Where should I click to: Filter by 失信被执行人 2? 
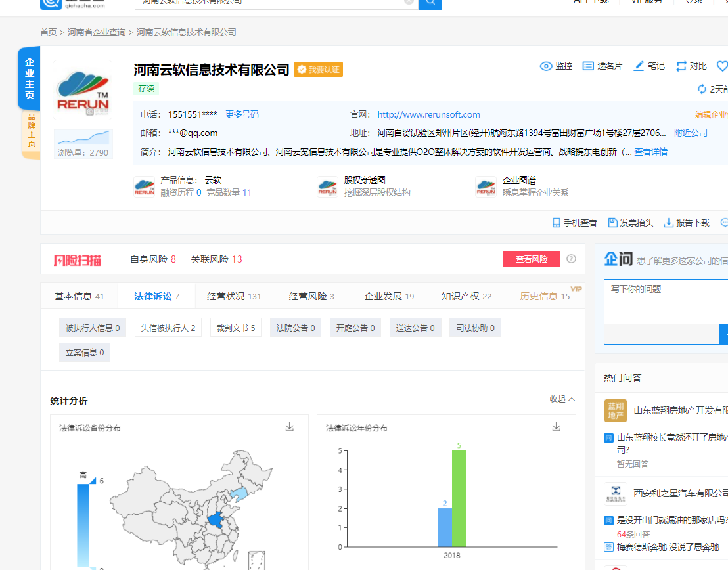(x=168, y=328)
